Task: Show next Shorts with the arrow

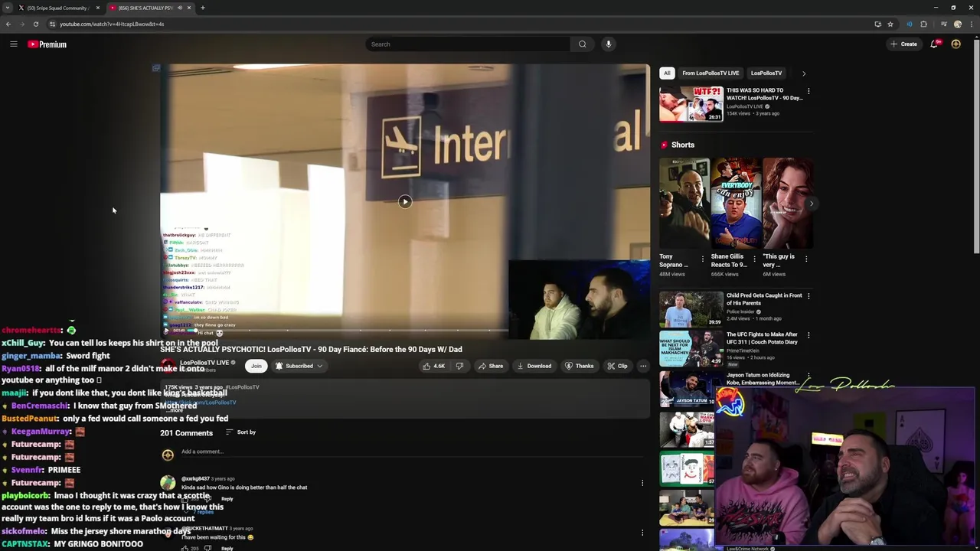Action: click(x=811, y=204)
